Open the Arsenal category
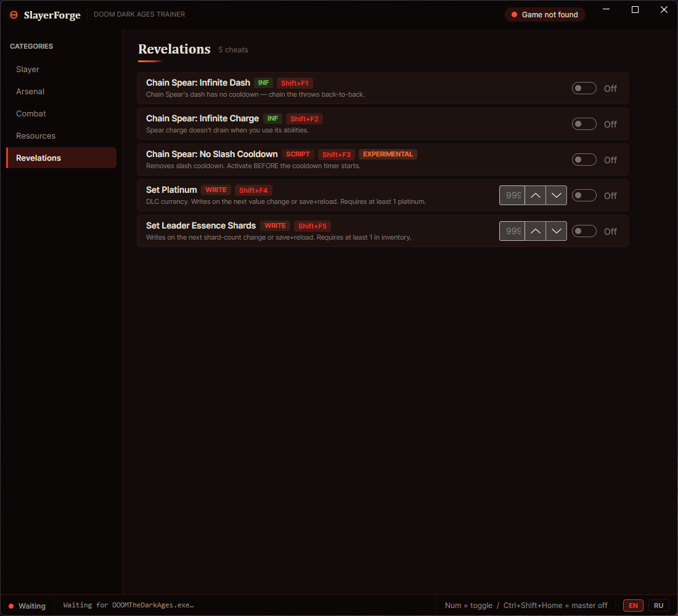678x616 pixels. (62, 91)
